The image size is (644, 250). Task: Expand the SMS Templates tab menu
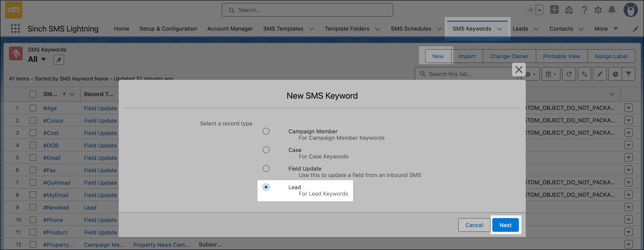[312, 29]
